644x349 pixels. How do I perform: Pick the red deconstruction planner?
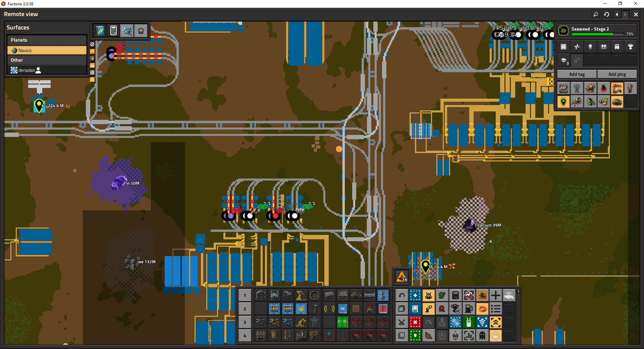(x=415, y=322)
